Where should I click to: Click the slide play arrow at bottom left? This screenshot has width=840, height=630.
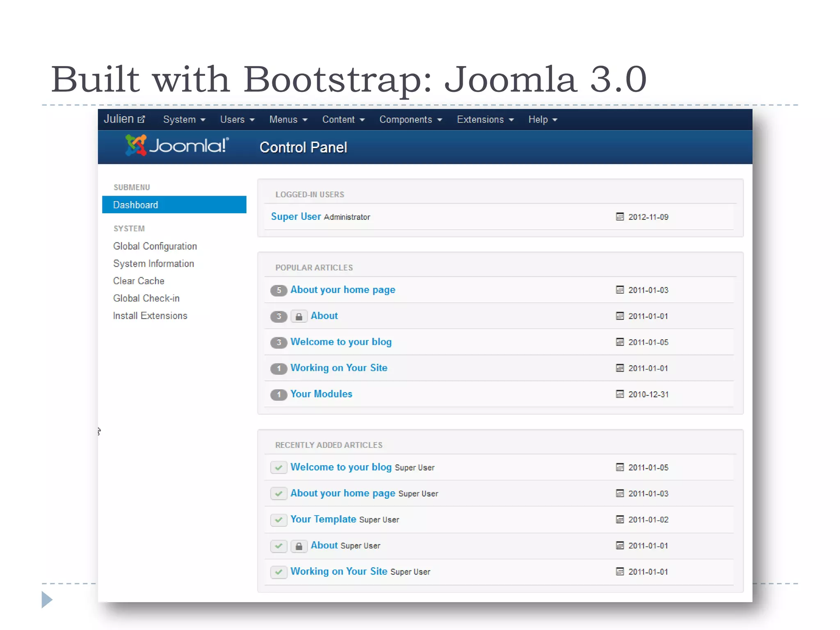point(47,600)
